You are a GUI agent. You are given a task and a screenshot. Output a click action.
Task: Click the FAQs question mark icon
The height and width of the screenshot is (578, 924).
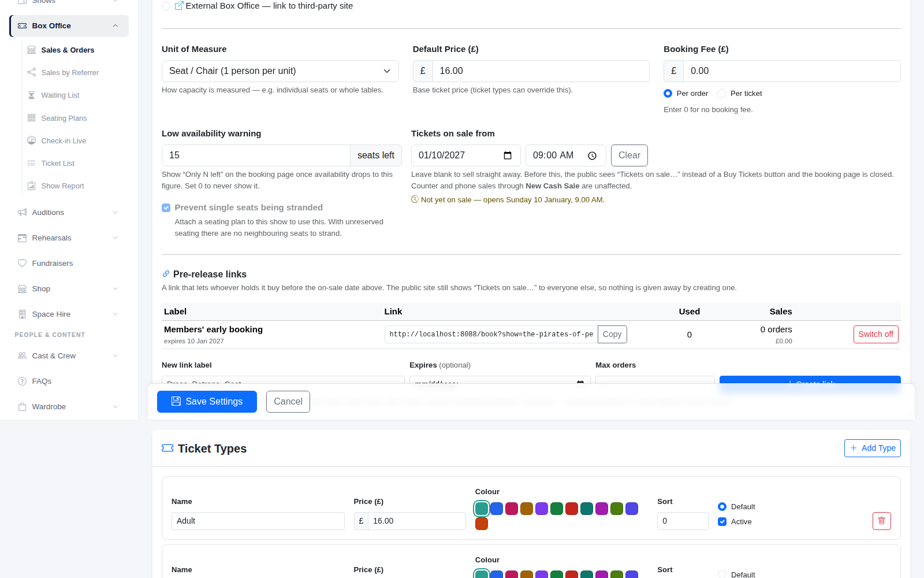point(23,381)
